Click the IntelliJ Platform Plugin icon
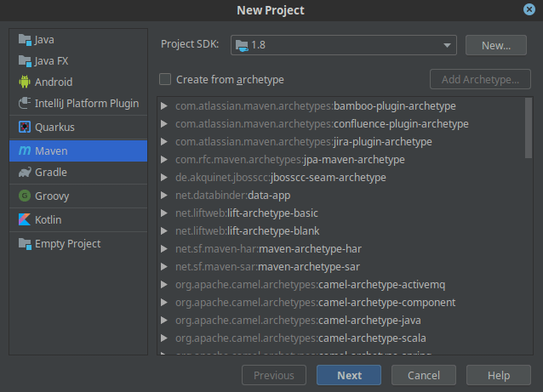This screenshot has height=392, width=543. click(25, 103)
